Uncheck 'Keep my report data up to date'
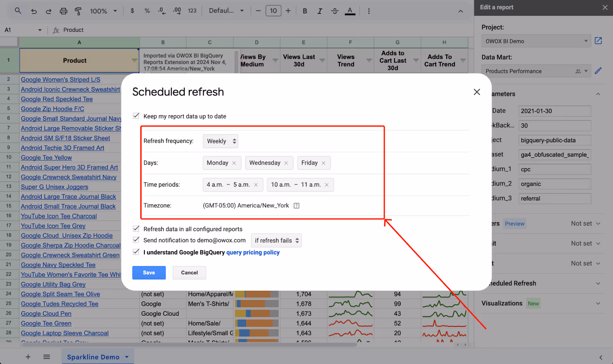Screen dimensions: 613x364 point(136,116)
